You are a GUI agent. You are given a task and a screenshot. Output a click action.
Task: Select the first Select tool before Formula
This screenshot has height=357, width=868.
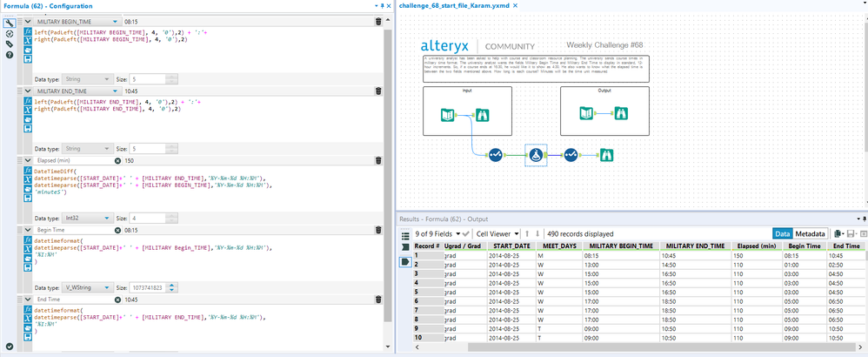495,155
